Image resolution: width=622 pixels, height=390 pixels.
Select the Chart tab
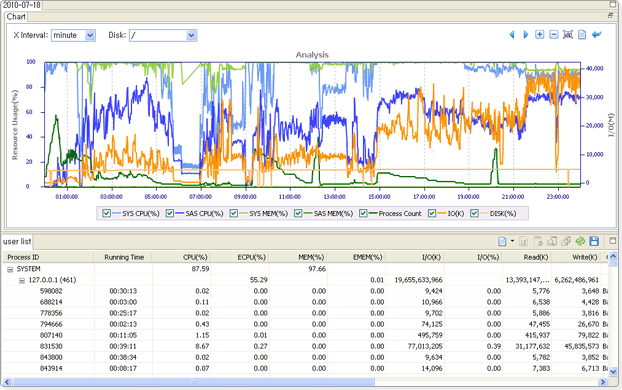[16, 17]
